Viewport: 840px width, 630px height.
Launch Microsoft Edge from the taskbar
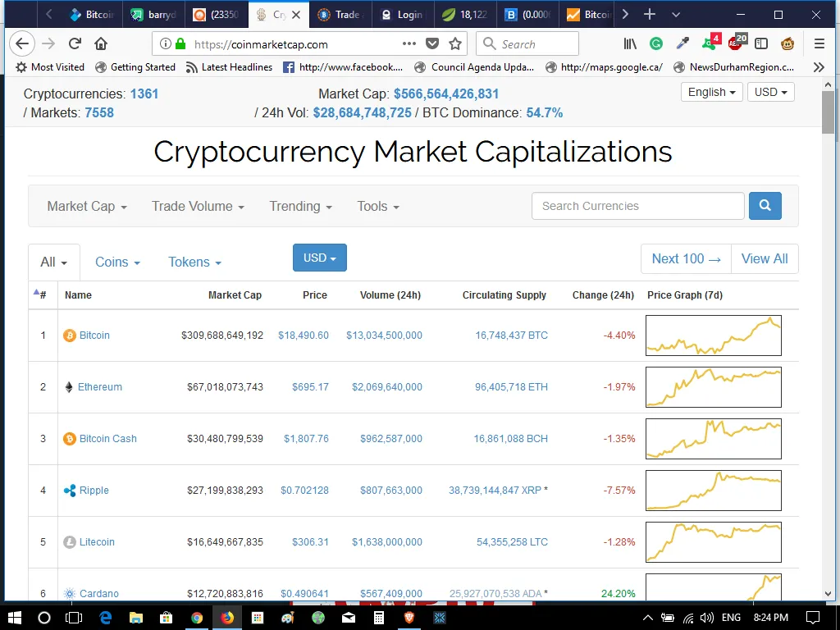(106, 618)
